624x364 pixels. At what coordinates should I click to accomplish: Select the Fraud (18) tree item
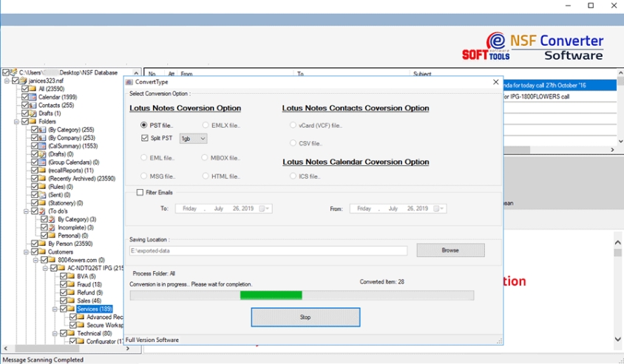(x=89, y=284)
